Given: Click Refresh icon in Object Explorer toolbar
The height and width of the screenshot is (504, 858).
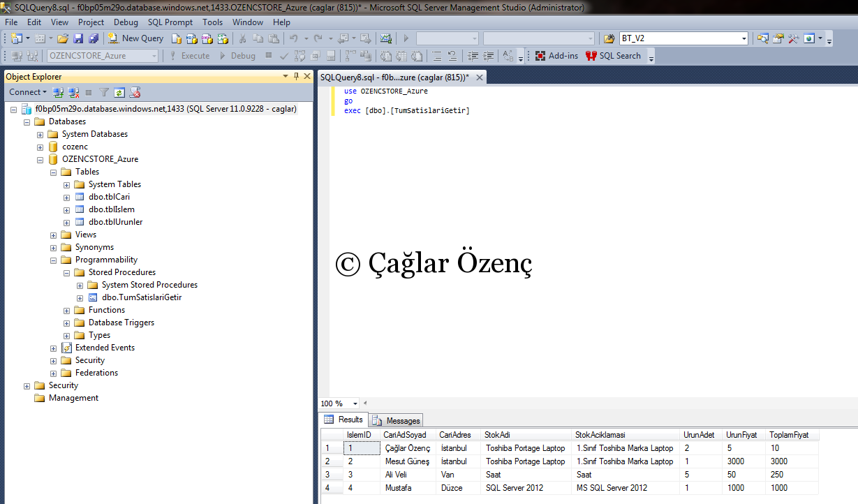Looking at the screenshot, I should pos(119,92).
